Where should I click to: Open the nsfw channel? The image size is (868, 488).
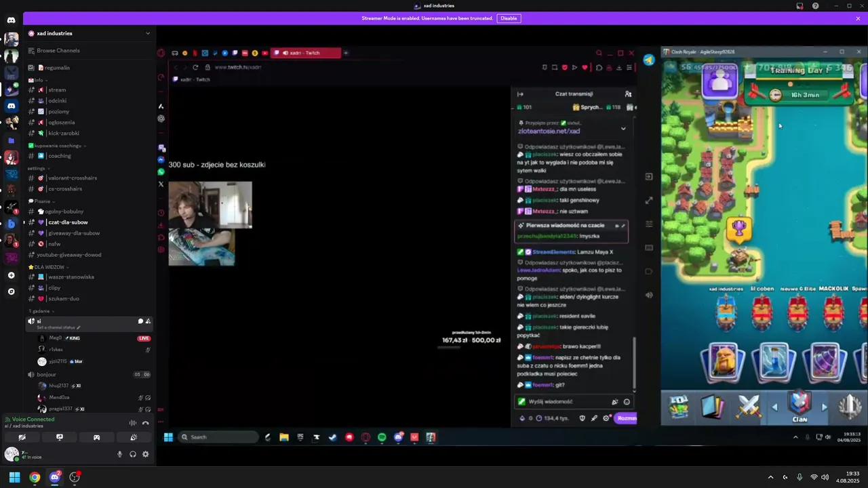click(x=54, y=244)
